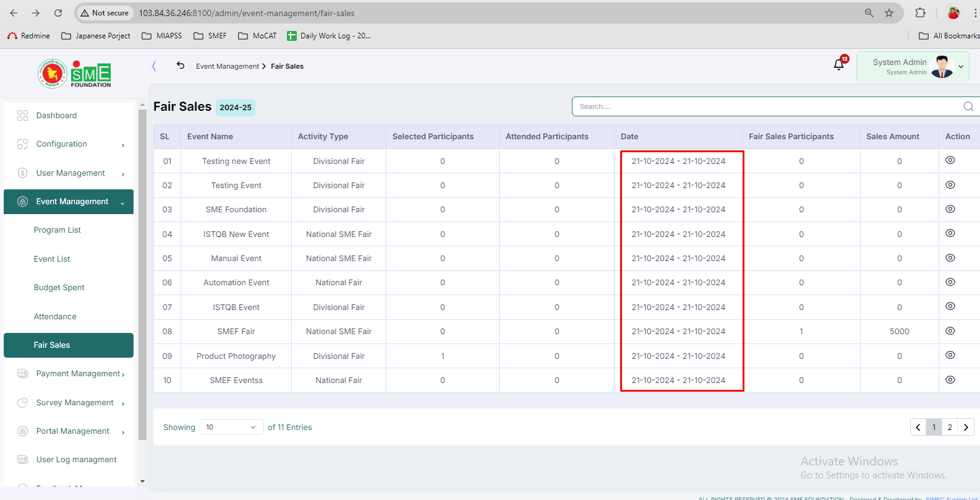View details of SMEF Fair row
Viewport: 980px width, 500px height.
pos(950,331)
